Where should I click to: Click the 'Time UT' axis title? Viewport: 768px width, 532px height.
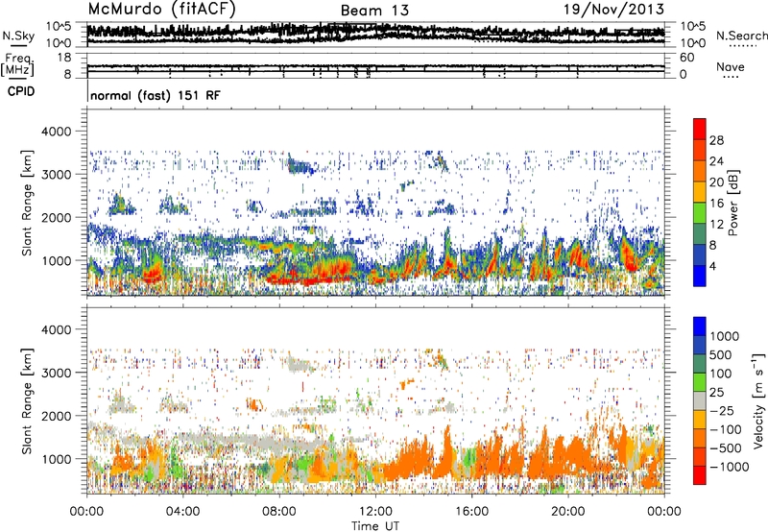[x=375, y=526]
